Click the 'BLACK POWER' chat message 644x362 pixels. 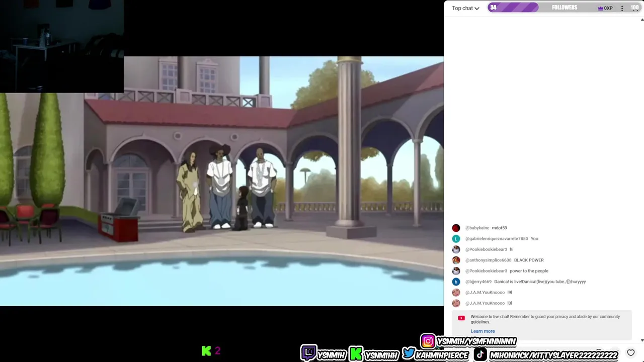coord(529,260)
